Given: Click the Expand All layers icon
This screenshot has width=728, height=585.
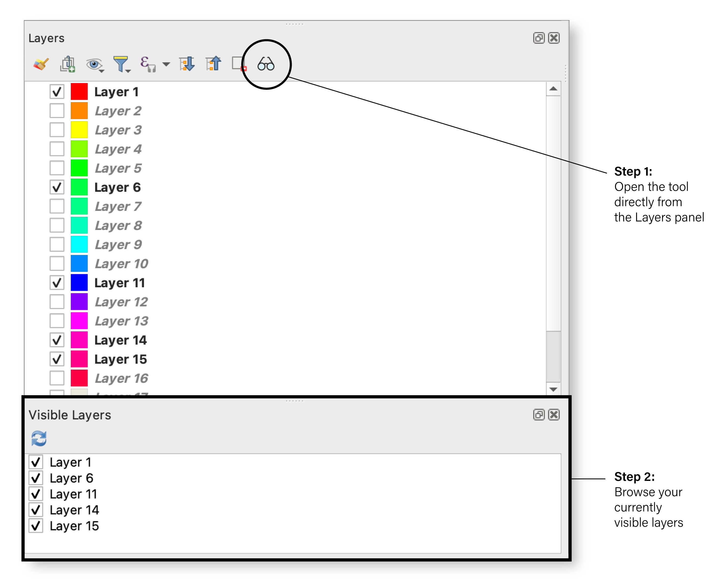Looking at the screenshot, I should tap(187, 64).
